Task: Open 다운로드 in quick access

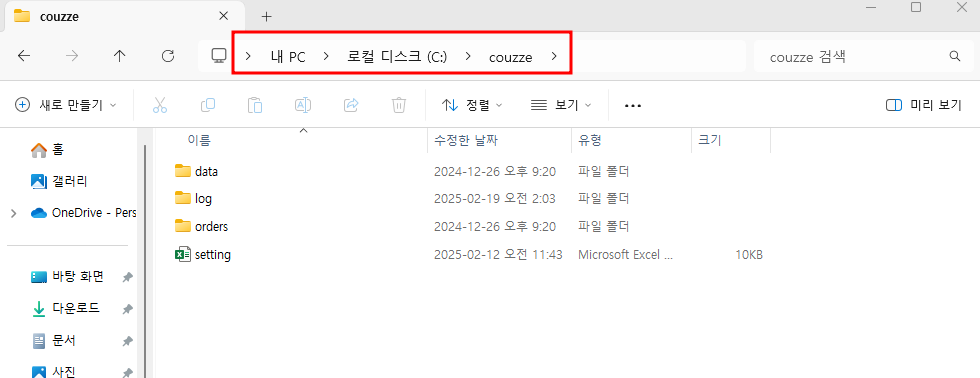Action: [66, 308]
